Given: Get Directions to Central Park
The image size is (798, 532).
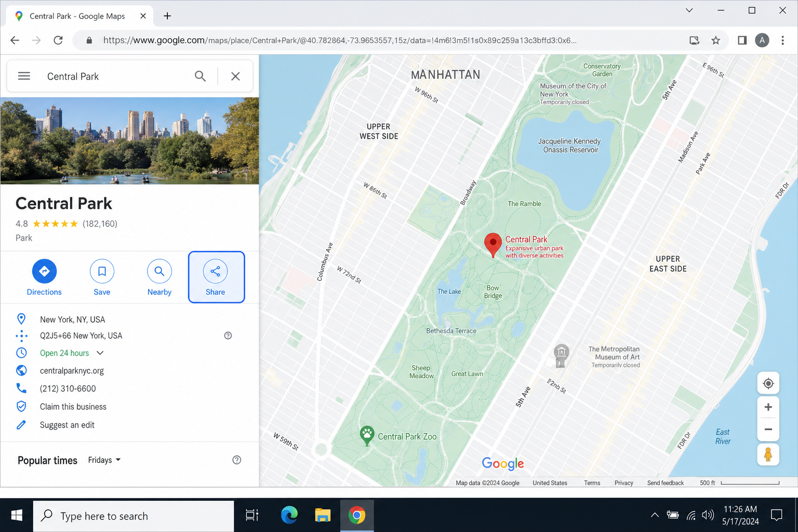Looking at the screenshot, I should click(44, 277).
